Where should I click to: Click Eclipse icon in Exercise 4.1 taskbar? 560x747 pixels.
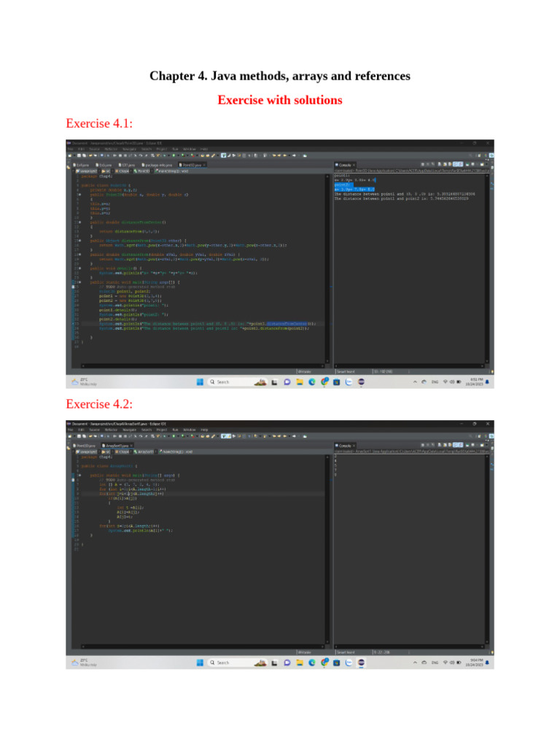pyautogui.click(x=361, y=382)
